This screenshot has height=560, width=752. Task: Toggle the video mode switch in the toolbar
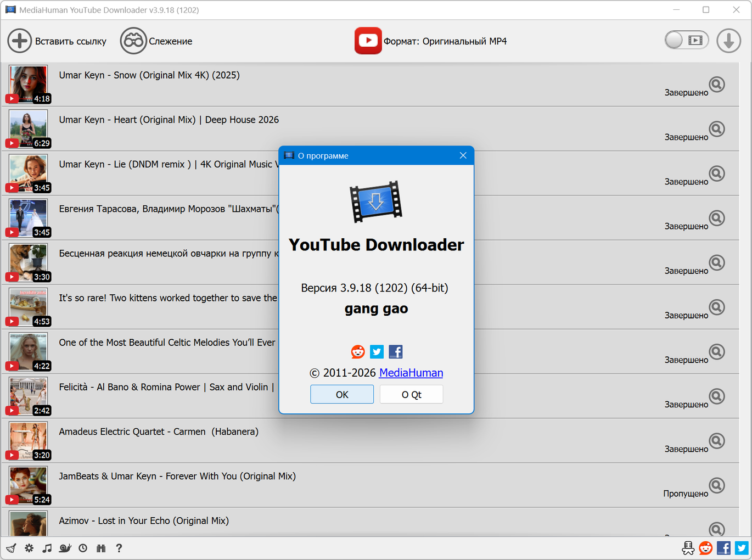coord(686,40)
